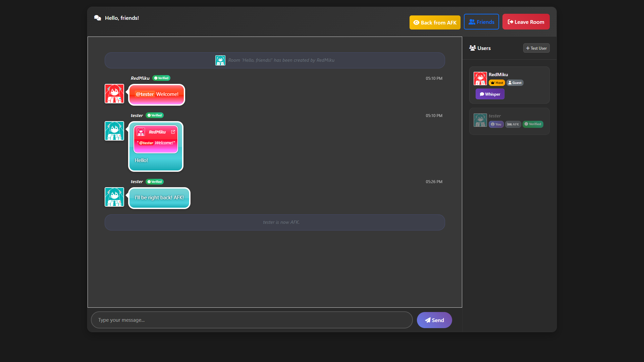Viewport: 644px width, 362px height.
Task: Click tester's teal avatar in the user list
Action: click(x=480, y=120)
